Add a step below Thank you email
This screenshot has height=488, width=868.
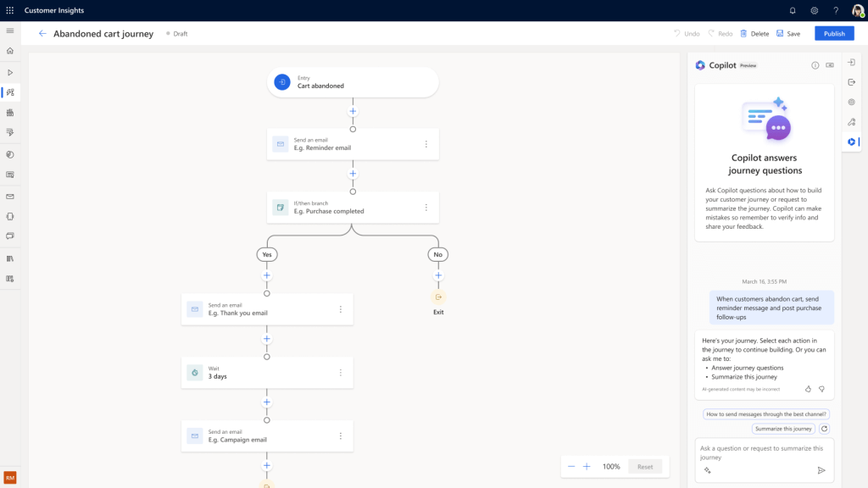coord(267,339)
